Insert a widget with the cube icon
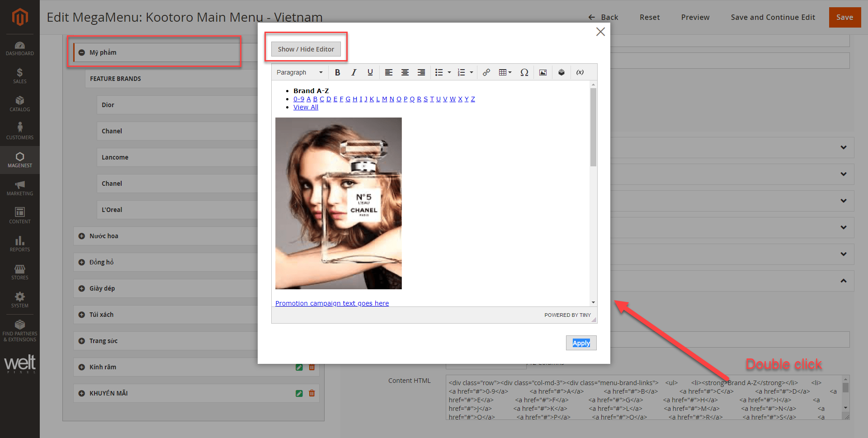 (561, 72)
